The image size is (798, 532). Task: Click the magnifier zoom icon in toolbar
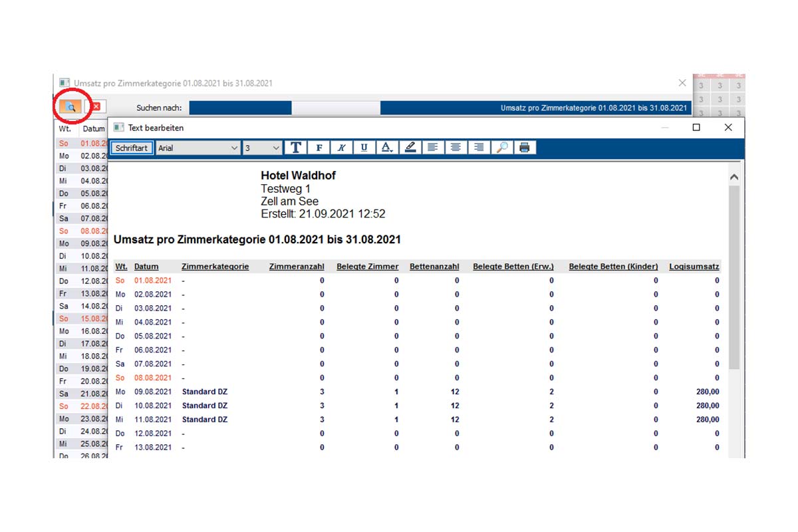tap(501, 148)
